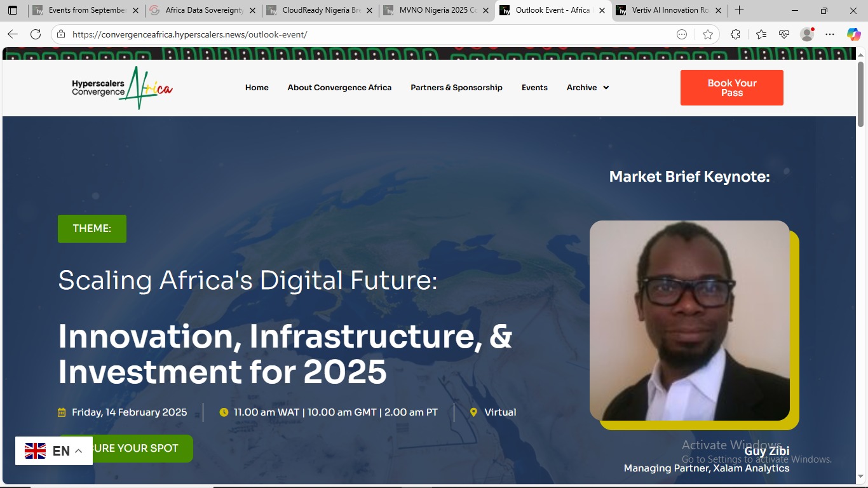Viewport: 868px width, 488px height.
Task: Open a new tab with plus button
Action: click(x=739, y=10)
